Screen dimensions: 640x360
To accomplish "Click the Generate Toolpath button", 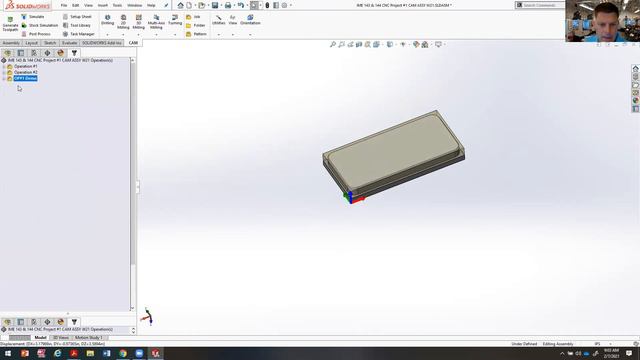I will 10,24.
